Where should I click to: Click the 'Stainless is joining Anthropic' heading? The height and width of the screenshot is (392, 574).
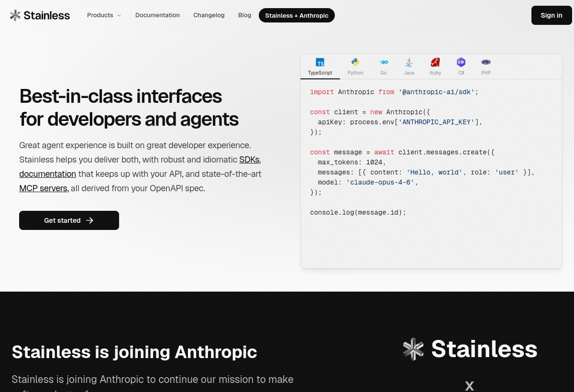(x=134, y=352)
